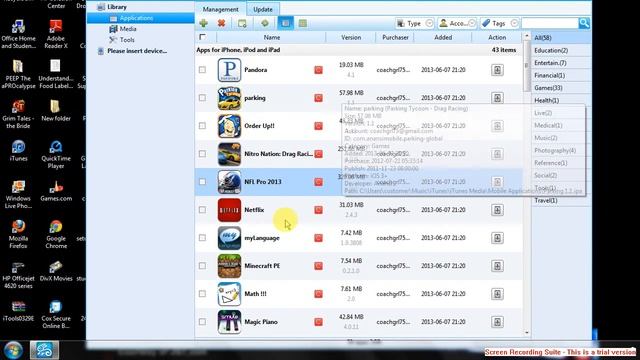This screenshot has height=360, width=640.
Task: Open the Tags filter dropdown
Action: click(500, 23)
